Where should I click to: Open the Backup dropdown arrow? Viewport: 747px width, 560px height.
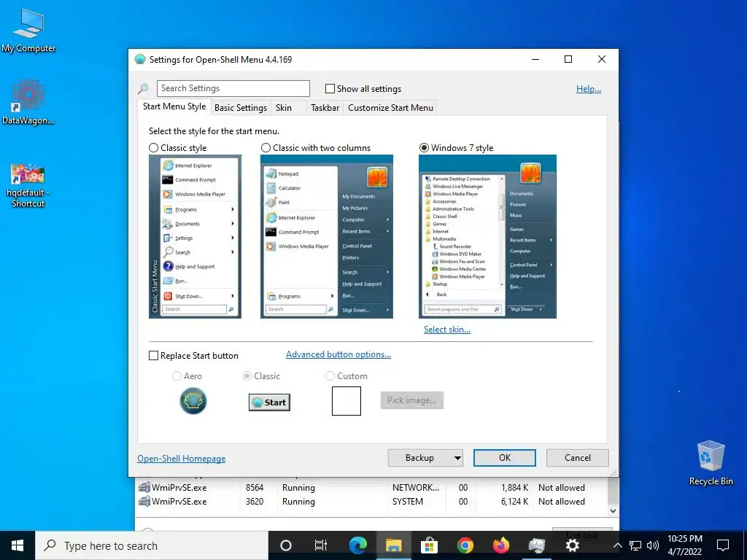(457, 458)
